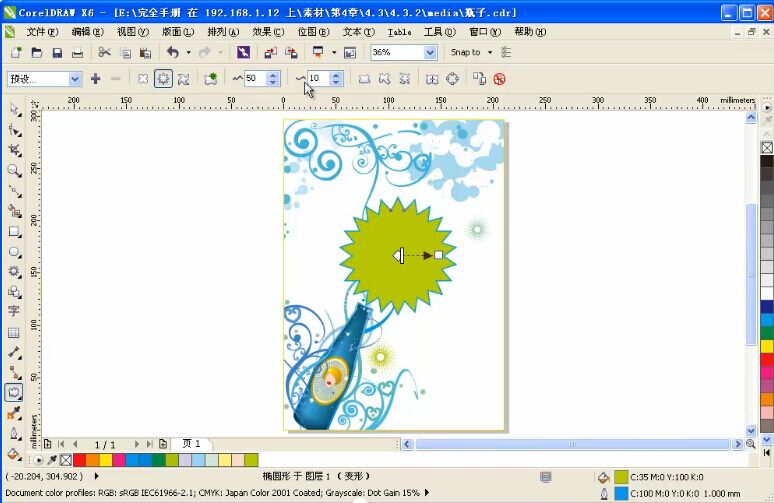Click the Save floppy disk icon
774x503 pixels.
click(x=57, y=52)
